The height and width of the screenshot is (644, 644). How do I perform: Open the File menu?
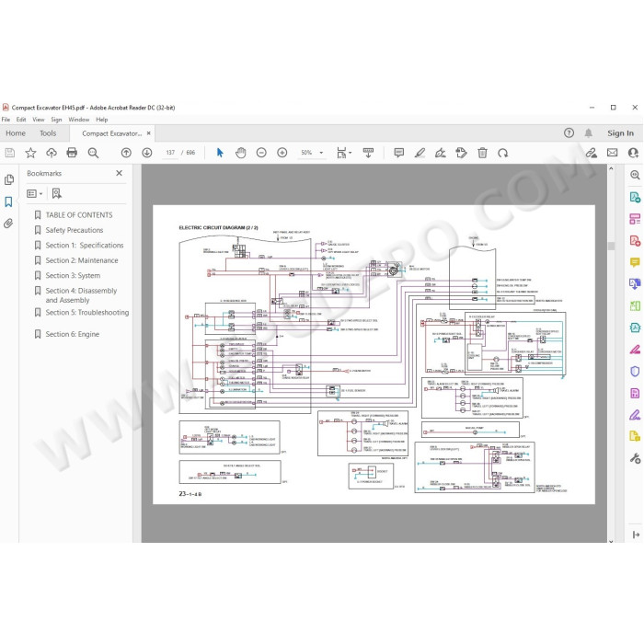6,120
